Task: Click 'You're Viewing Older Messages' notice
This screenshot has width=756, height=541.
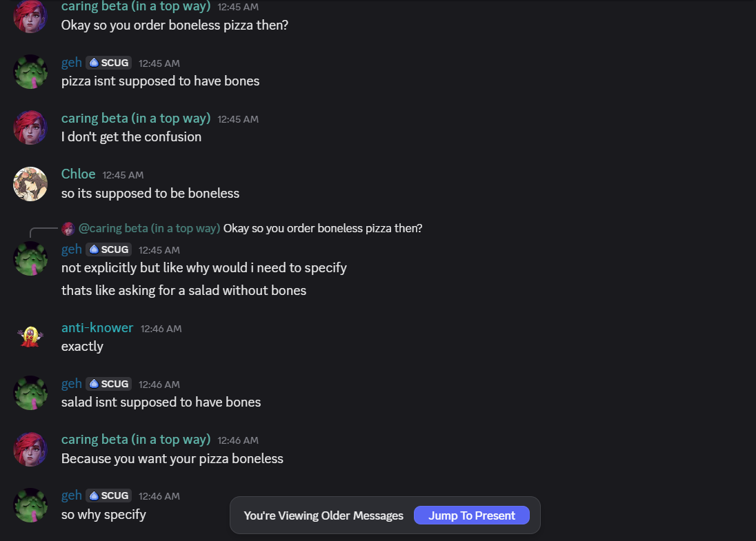Action: coord(324,516)
